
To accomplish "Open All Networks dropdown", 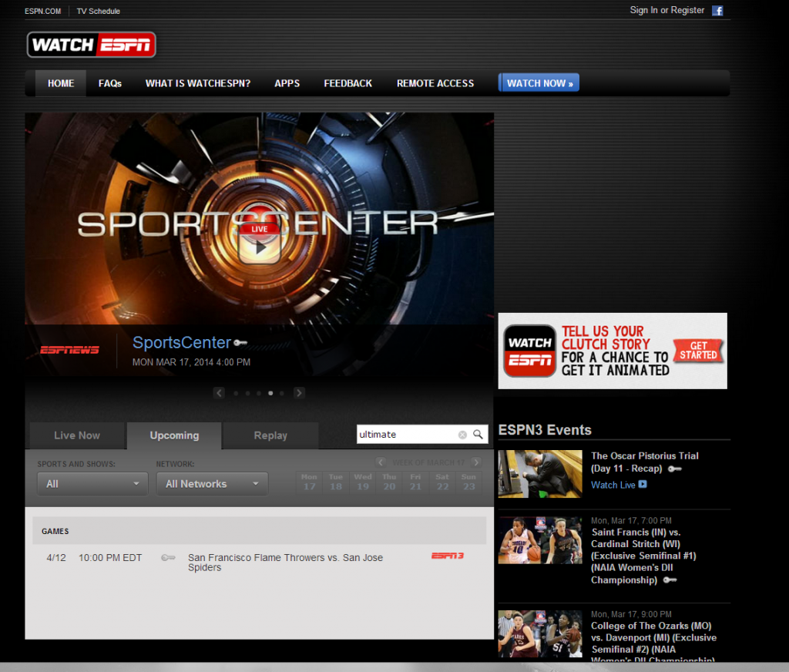I will (x=212, y=484).
